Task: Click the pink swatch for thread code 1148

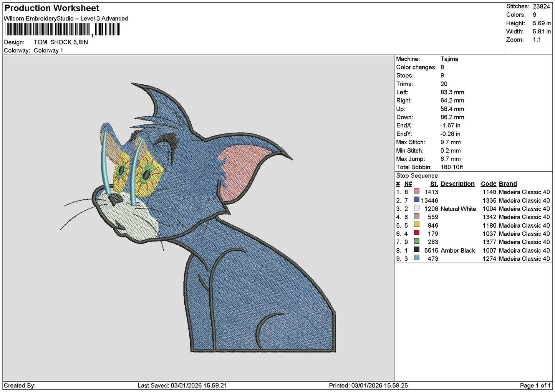Action: click(416, 191)
